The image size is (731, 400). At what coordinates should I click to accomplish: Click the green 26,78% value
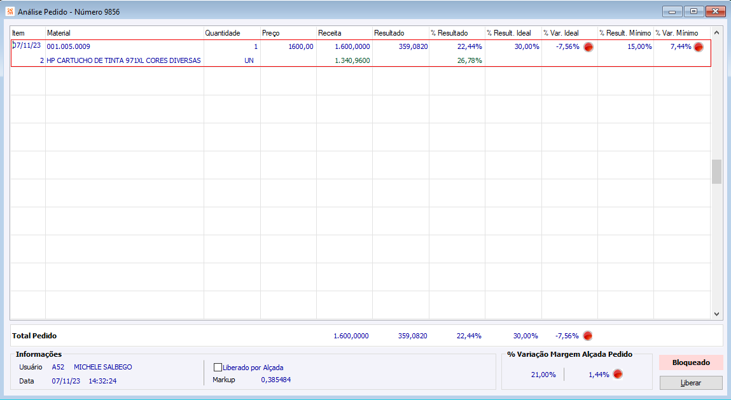(x=469, y=61)
